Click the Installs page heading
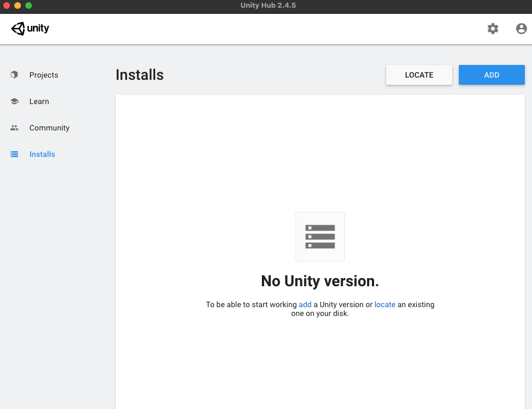This screenshot has height=409, width=532. (140, 75)
